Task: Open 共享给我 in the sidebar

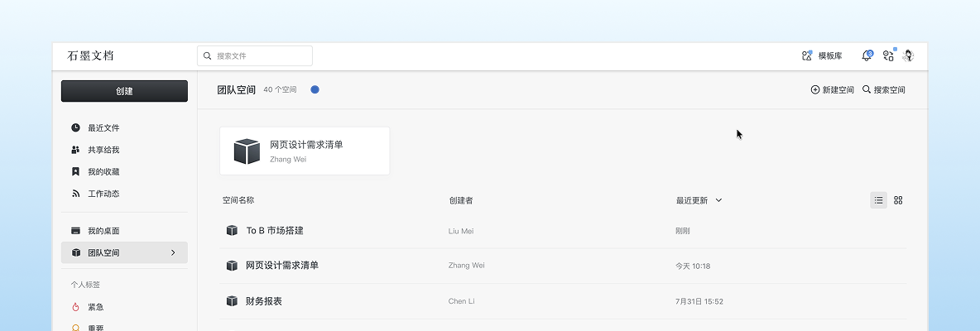Action: pos(124,150)
